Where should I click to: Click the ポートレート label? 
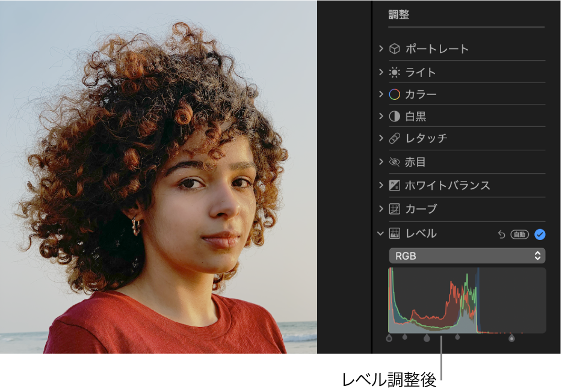(437, 49)
